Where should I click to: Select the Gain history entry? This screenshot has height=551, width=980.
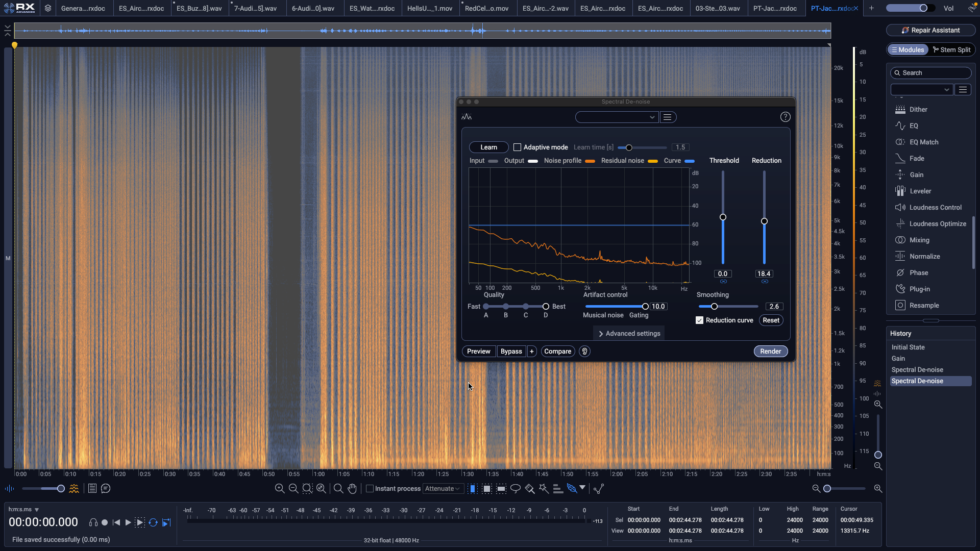point(930,358)
